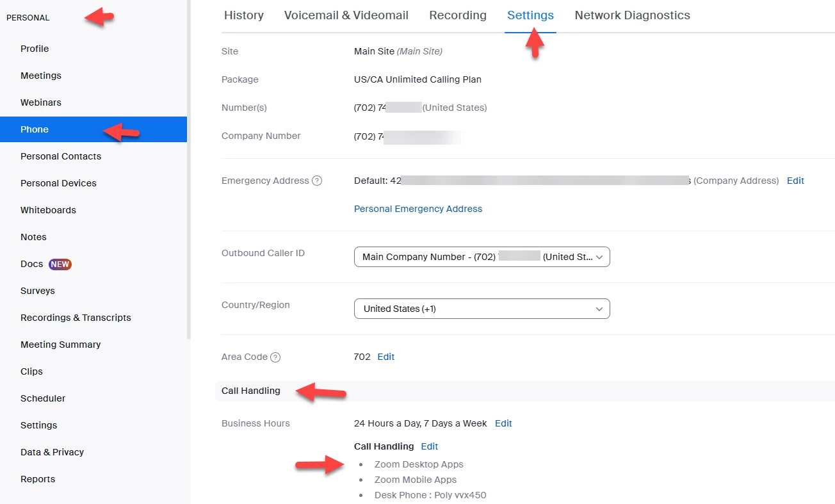Click the 24 Hours a Day, 7 Days a Week text

tap(420, 423)
